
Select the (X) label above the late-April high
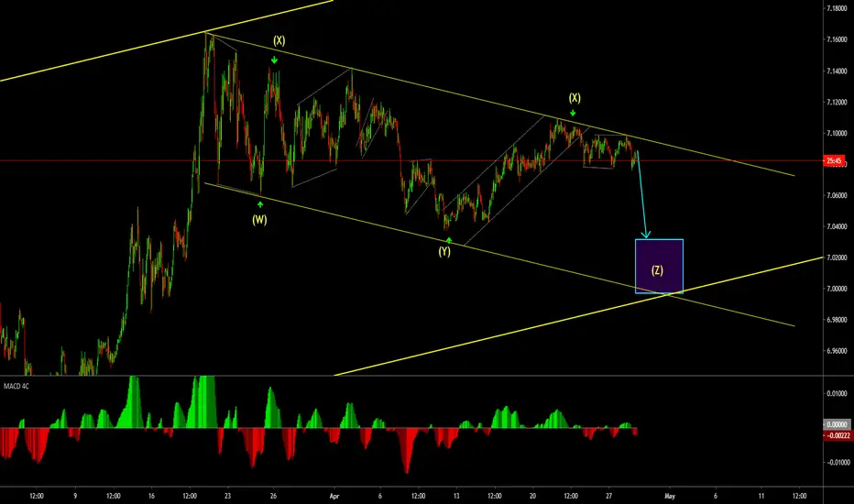pyautogui.click(x=575, y=98)
